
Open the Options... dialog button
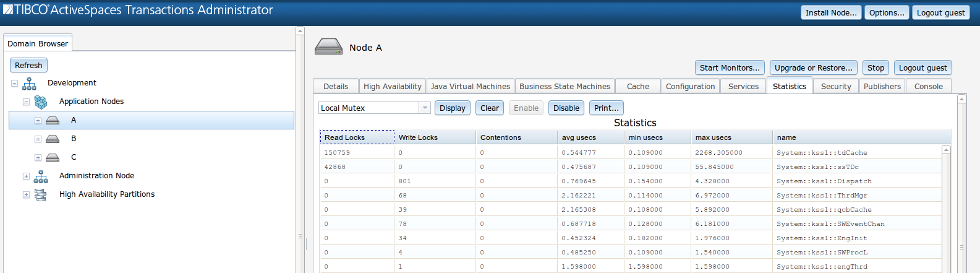click(x=886, y=12)
